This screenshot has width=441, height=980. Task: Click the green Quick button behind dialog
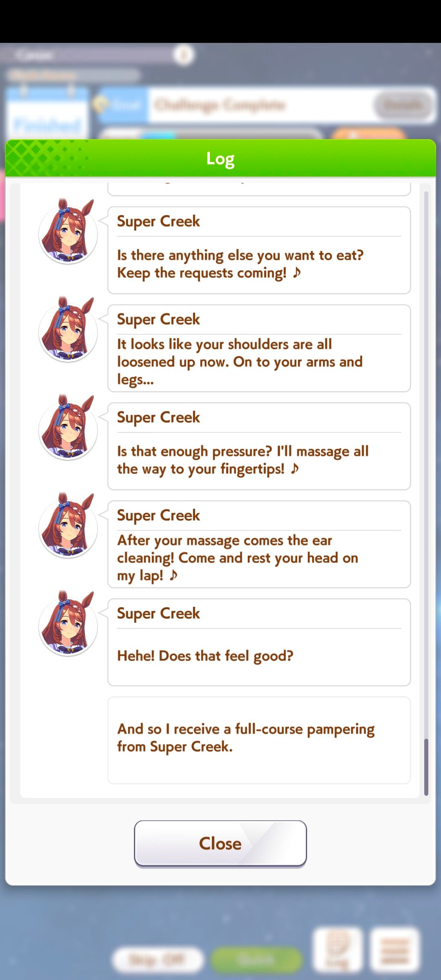pyautogui.click(x=257, y=959)
